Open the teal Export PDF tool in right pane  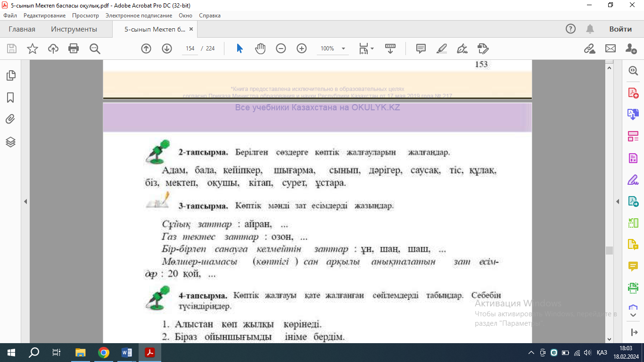(633, 201)
